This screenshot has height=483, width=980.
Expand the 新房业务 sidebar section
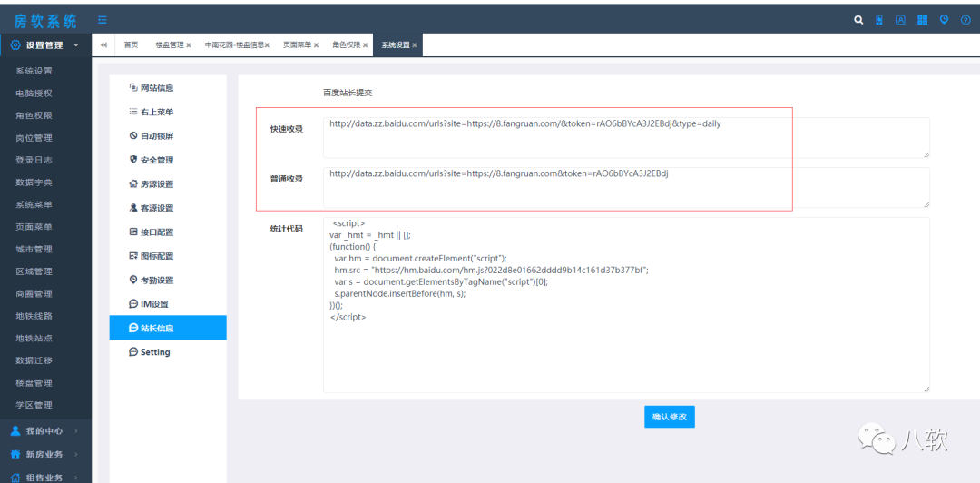pyautogui.click(x=45, y=454)
